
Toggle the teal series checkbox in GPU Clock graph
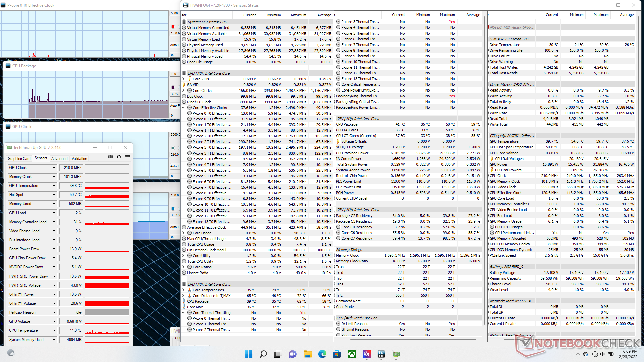(173, 148)
